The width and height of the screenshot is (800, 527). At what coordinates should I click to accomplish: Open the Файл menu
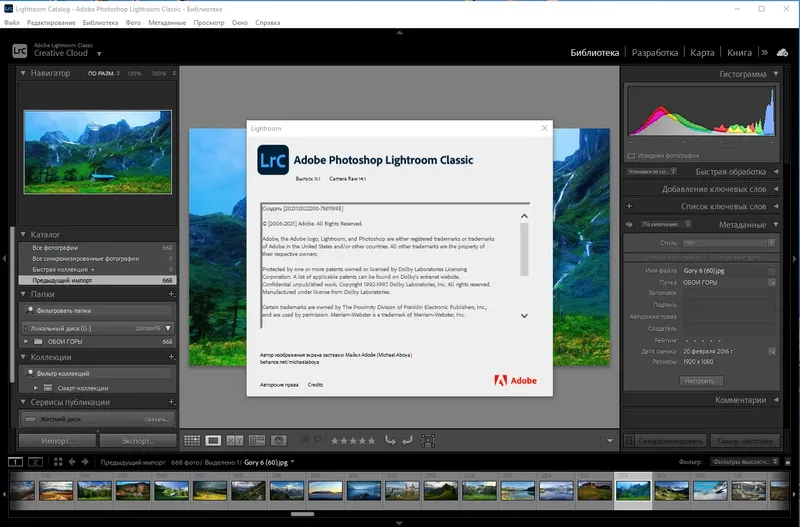click(x=11, y=22)
